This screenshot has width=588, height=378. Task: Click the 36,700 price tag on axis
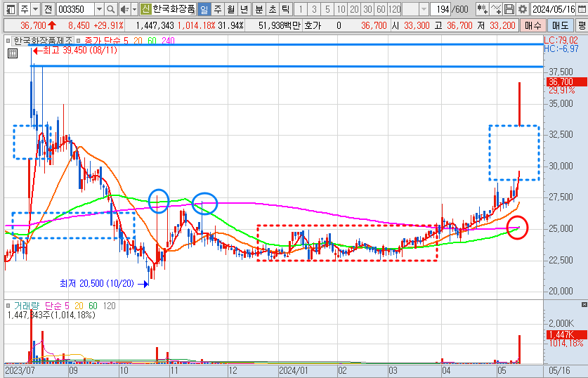566,82
